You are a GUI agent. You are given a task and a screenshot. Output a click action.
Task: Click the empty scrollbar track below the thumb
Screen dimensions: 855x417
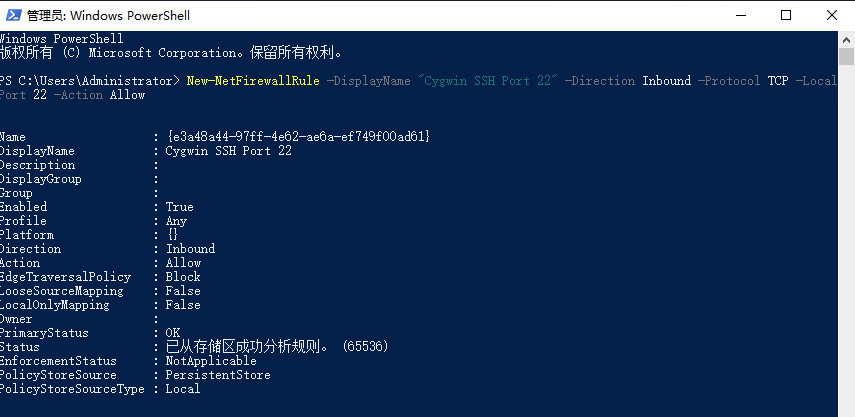point(846,240)
